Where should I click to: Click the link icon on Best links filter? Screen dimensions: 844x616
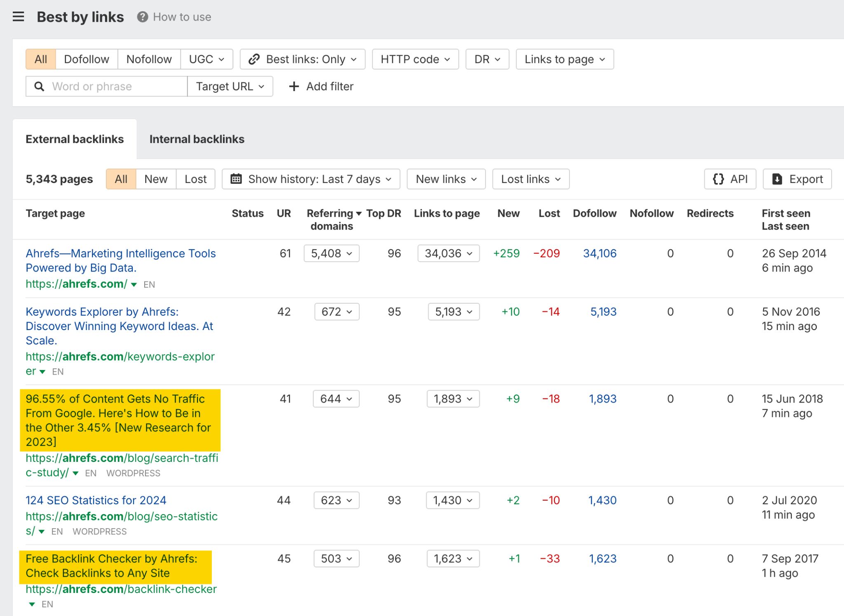pos(254,59)
